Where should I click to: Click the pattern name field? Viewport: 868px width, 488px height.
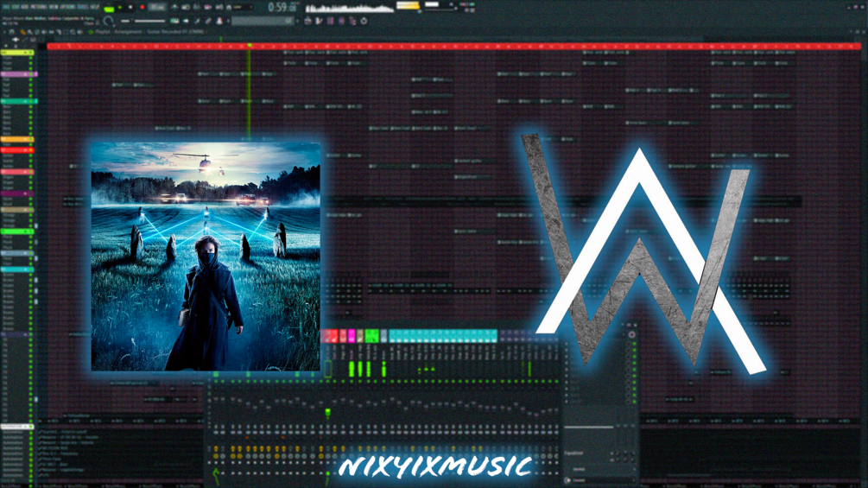(262, 21)
